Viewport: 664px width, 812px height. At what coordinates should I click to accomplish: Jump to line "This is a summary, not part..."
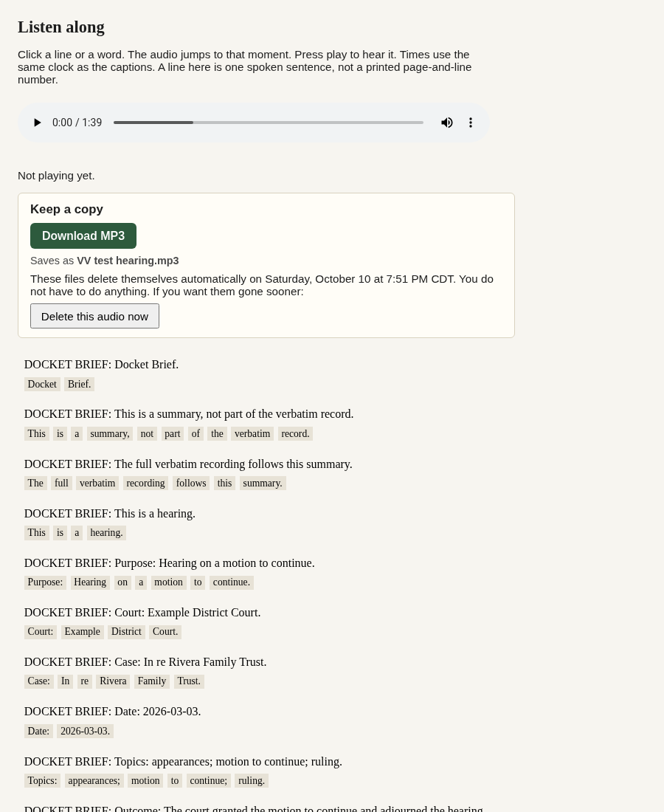tap(189, 414)
